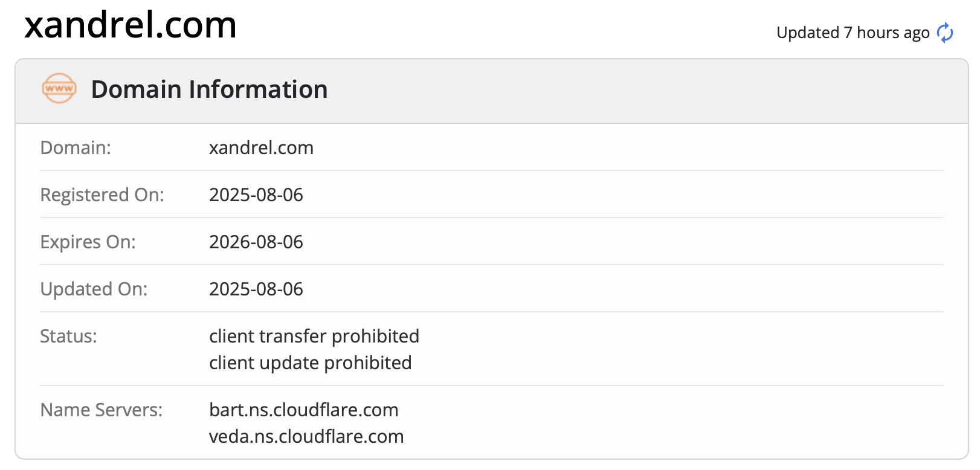The image size is (980, 470).
Task: Click the "Name Servers:" label
Action: [x=101, y=410]
